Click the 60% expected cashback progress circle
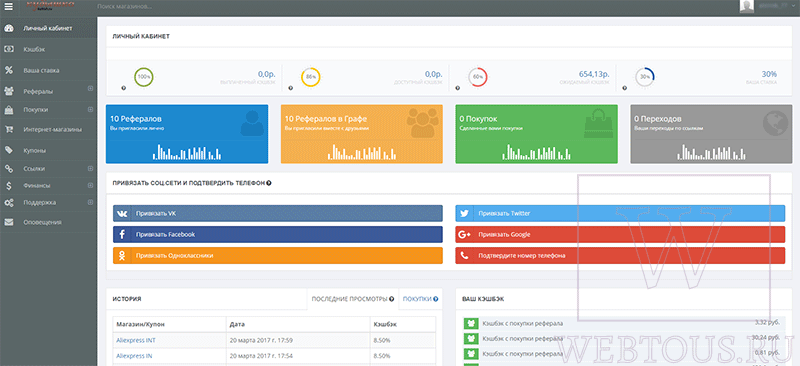800x366 pixels. (478, 77)
